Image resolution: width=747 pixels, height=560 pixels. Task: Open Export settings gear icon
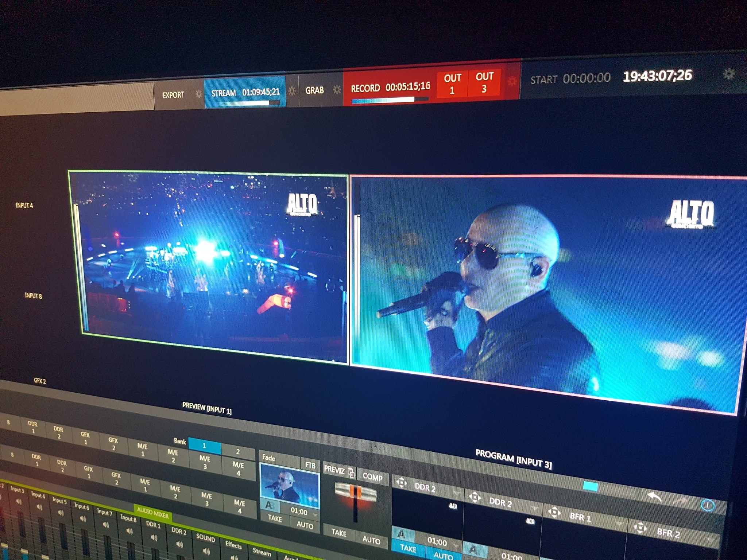199,94
